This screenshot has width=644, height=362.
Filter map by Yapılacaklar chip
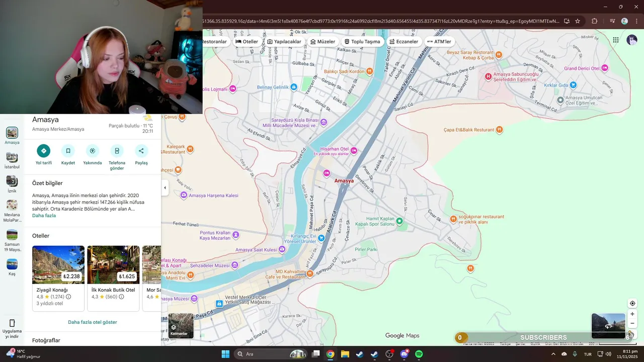pyautogui.click(x=284, y=42)
